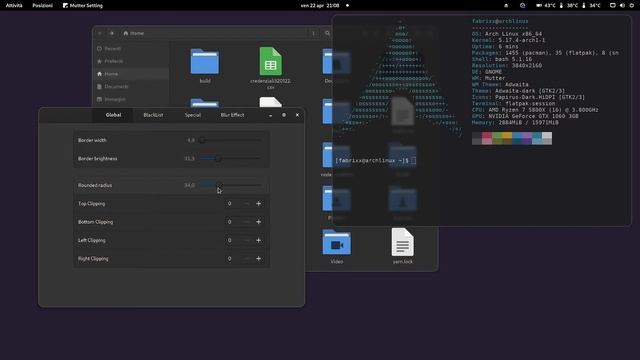The image size is (640, 360).
Task: Switch to the BlackList tab
Action: pyautogui.click(x=153, y=115)
